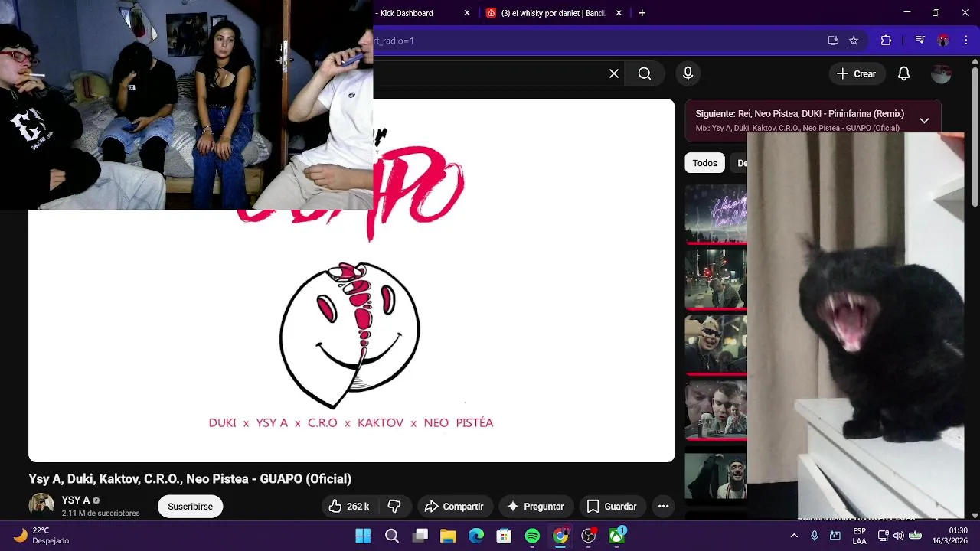Open weather widget 22°C Despejado
The height and width of the screenshot is (551, 980).
[x=42, y=536]
